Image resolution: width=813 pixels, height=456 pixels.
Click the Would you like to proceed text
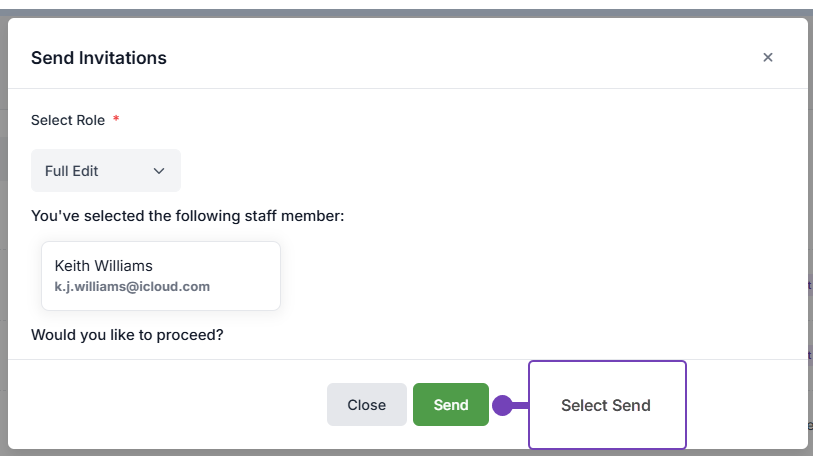tap(127, 334)
